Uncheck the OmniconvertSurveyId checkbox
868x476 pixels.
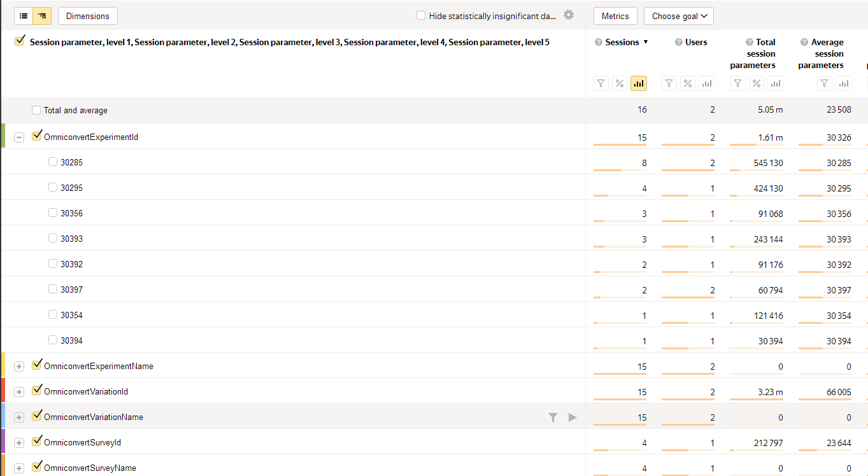pos(37,442)
